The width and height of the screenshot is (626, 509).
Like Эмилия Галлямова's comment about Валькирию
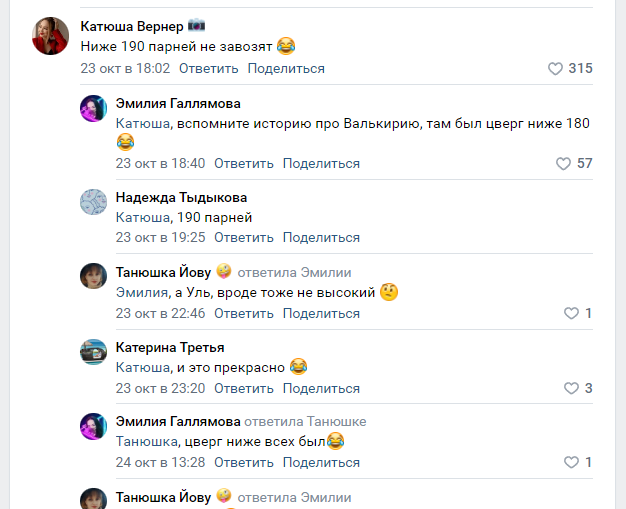pyautogui.click(x=563, y=163)
